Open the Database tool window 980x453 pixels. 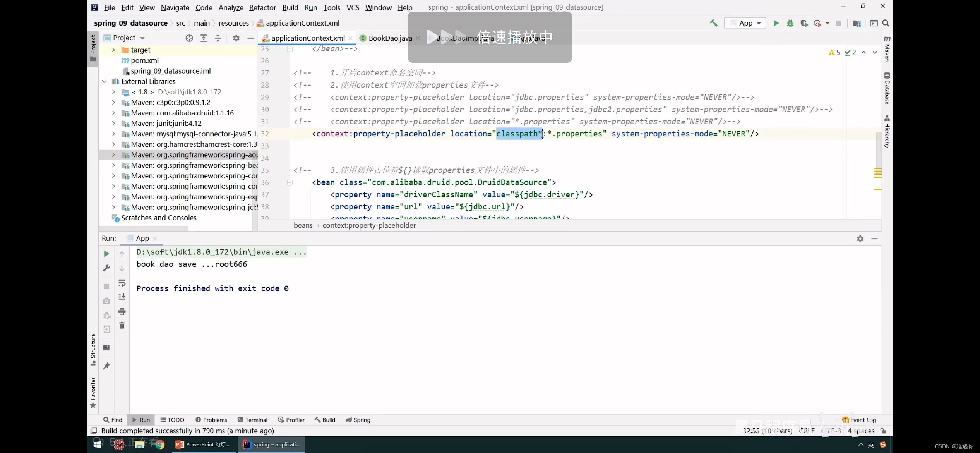(x=887, y=88)
